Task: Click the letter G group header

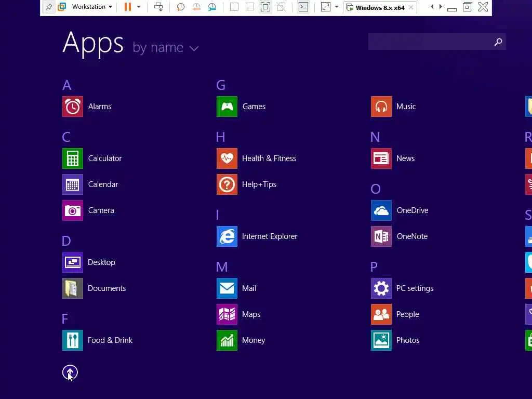Action: pyautogui.click(x=221, y=85)
